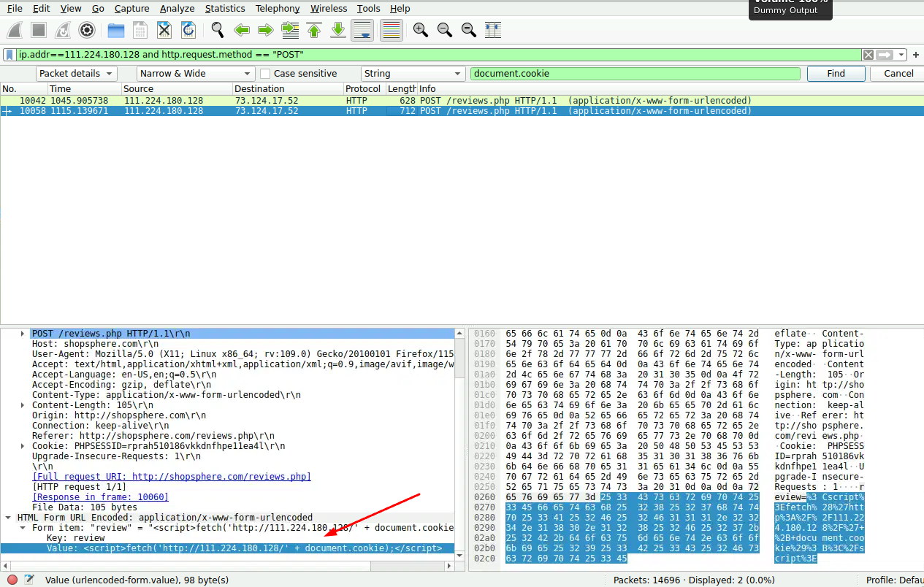Viewport: 924px width, 587px height.
Task: Toggle auto-scroll during live capture
Action: 363,30
